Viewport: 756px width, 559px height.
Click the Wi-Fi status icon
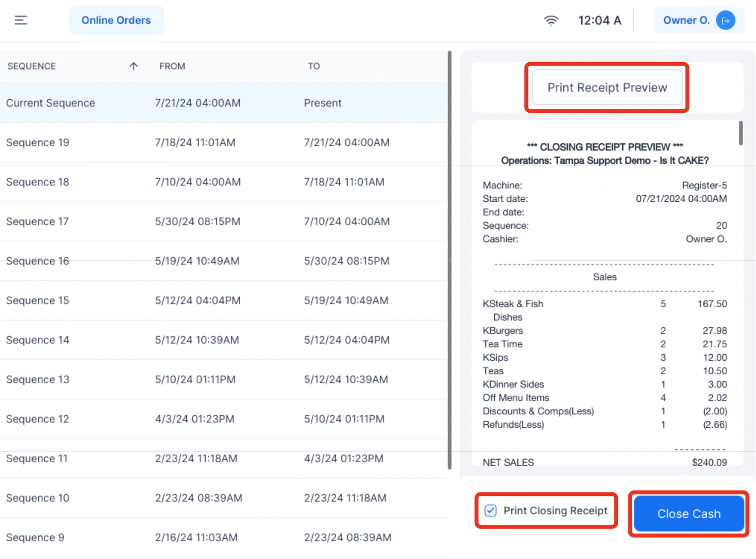551,20
